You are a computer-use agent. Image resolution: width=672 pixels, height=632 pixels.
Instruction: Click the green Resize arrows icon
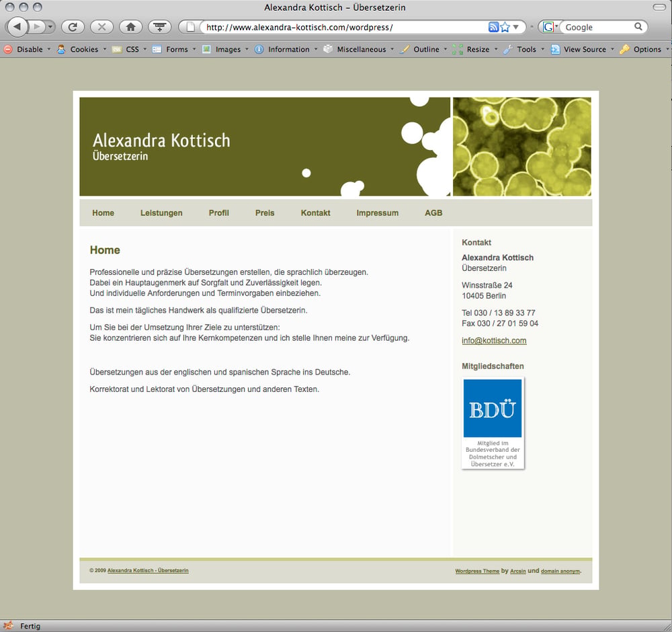tap(457, 49)
